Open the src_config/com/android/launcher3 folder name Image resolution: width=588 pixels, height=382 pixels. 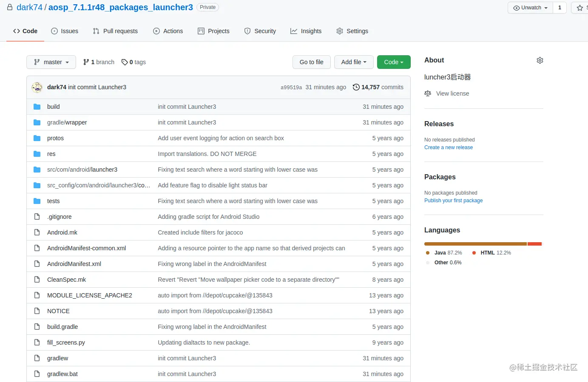tap(99, 185)
